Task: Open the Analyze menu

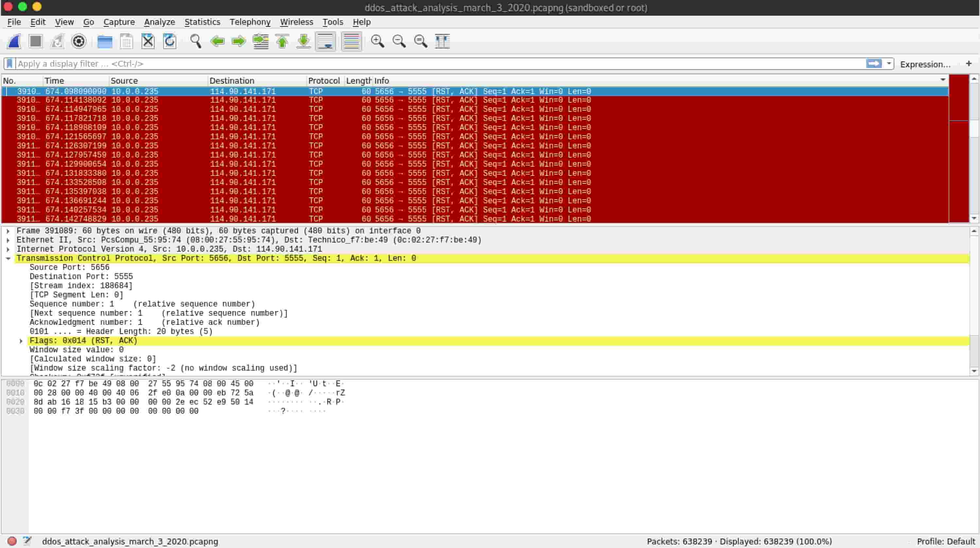Action: tap(160, 22)
